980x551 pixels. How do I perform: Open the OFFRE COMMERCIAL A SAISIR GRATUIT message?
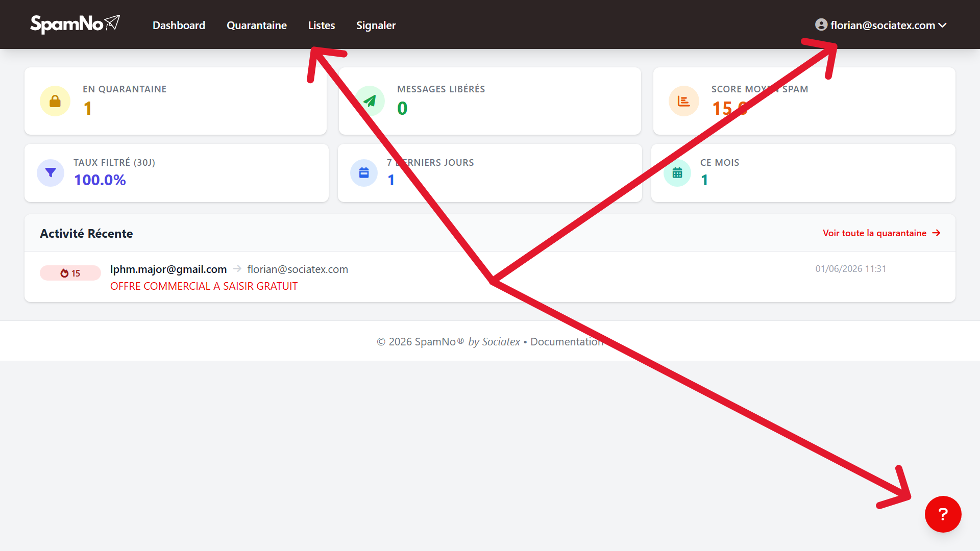[x=204, y=286]
